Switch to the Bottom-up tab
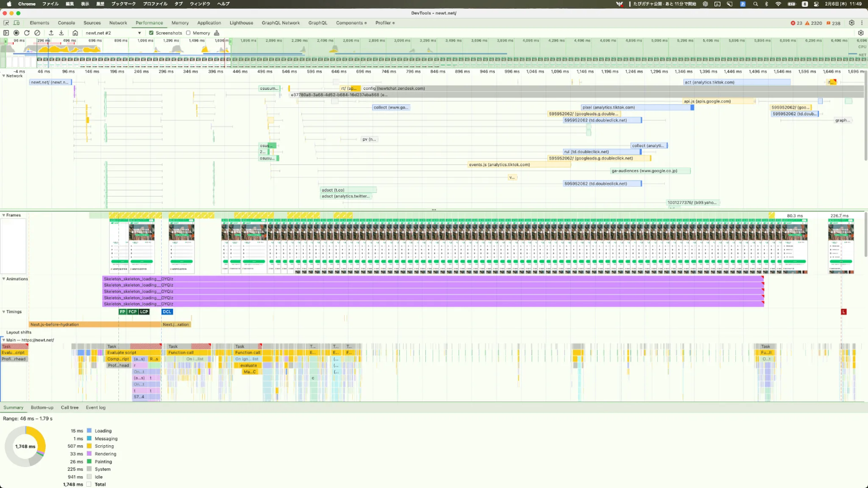Image resolution: width=868 pixels, height=488 pixels. point(42,407)
